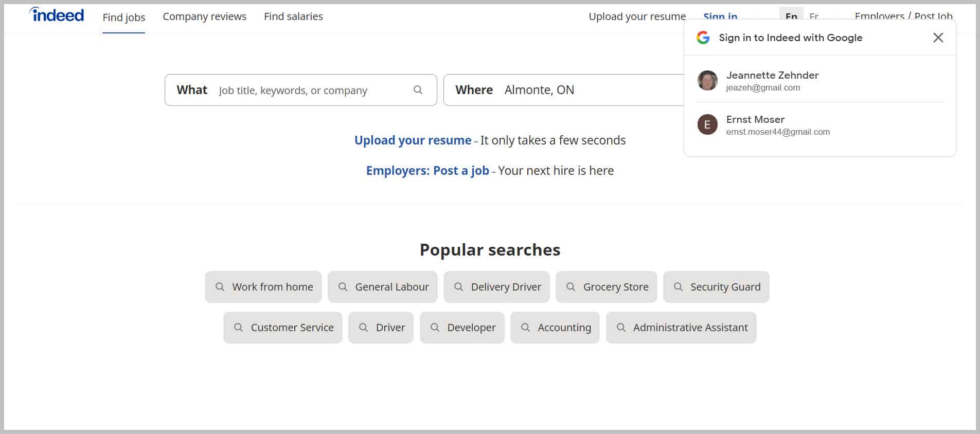This screenshot has height=434, width=980.
Task: Click the Indeed logo
Action: 57,15
